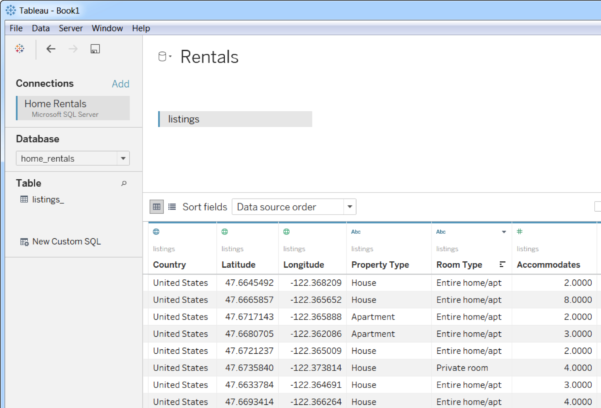Click the back arrow in toolbar

point(51,48)
